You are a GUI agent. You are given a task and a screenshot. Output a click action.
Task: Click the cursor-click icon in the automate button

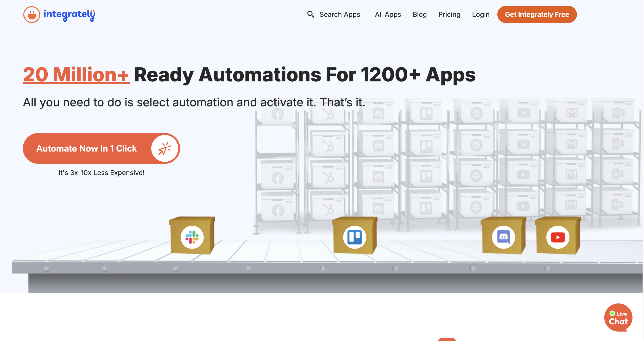coord(164,148)
